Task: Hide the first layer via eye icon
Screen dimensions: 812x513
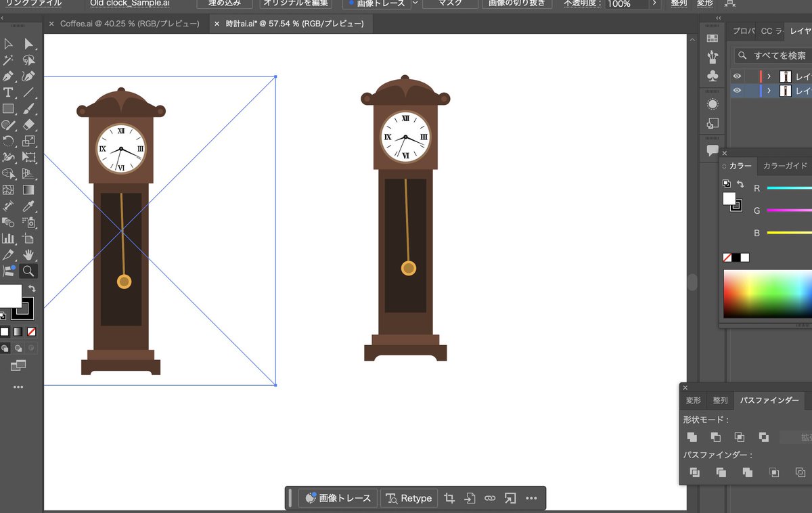Action: [737, 76]
